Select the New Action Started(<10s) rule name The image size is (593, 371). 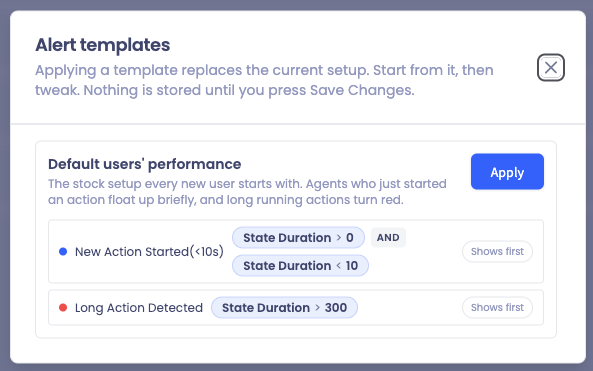click(149, 251)
